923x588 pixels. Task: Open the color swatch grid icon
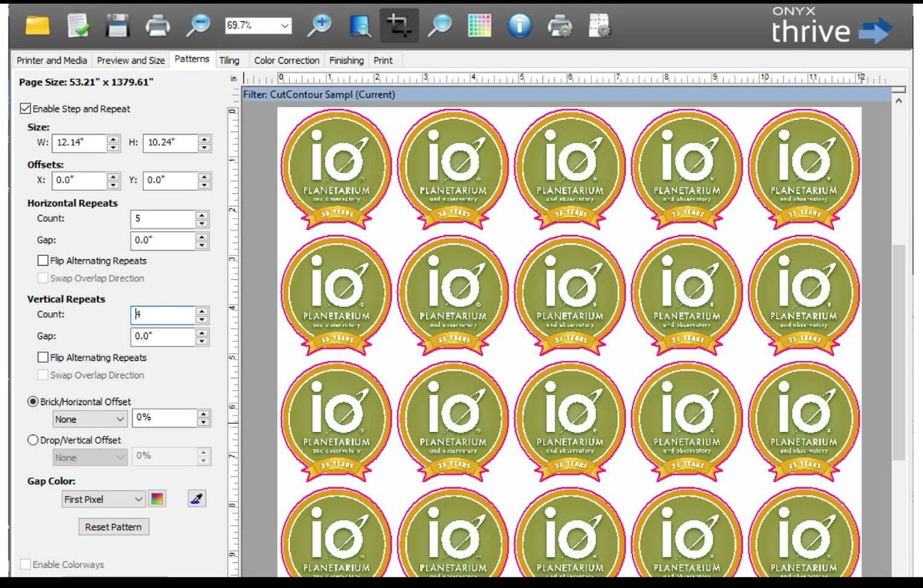pyautogui.click(x=479, y=26)
